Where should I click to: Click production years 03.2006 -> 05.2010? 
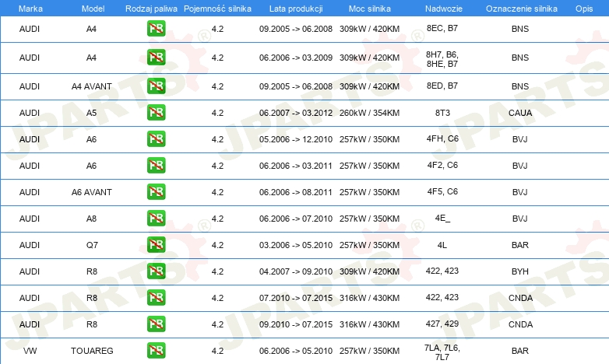[x=296, y=245]
